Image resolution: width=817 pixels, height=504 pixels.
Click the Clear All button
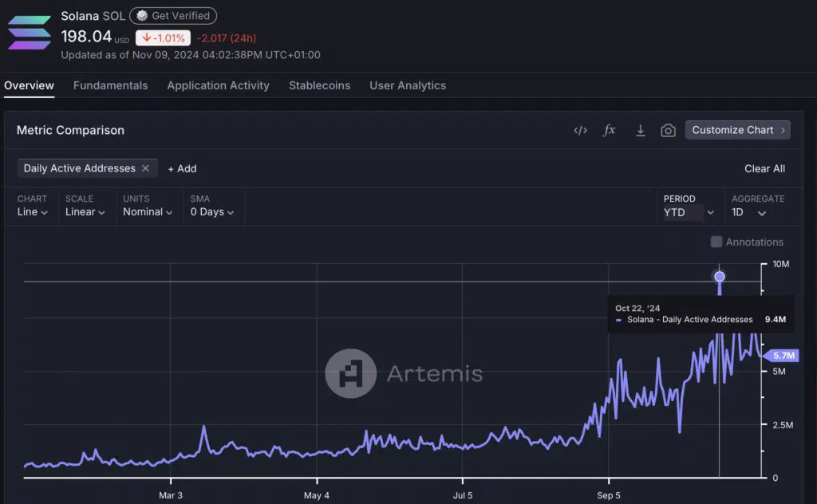(764, 169)
